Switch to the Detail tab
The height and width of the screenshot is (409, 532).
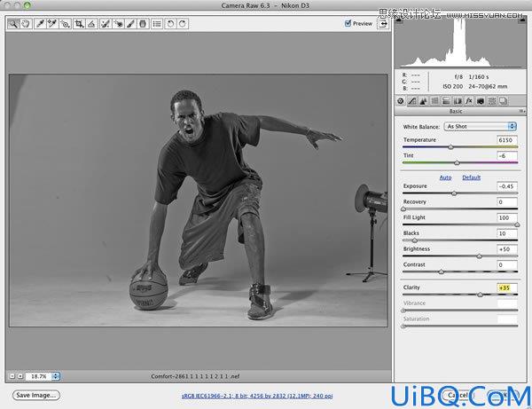click(x=424, y=101)
